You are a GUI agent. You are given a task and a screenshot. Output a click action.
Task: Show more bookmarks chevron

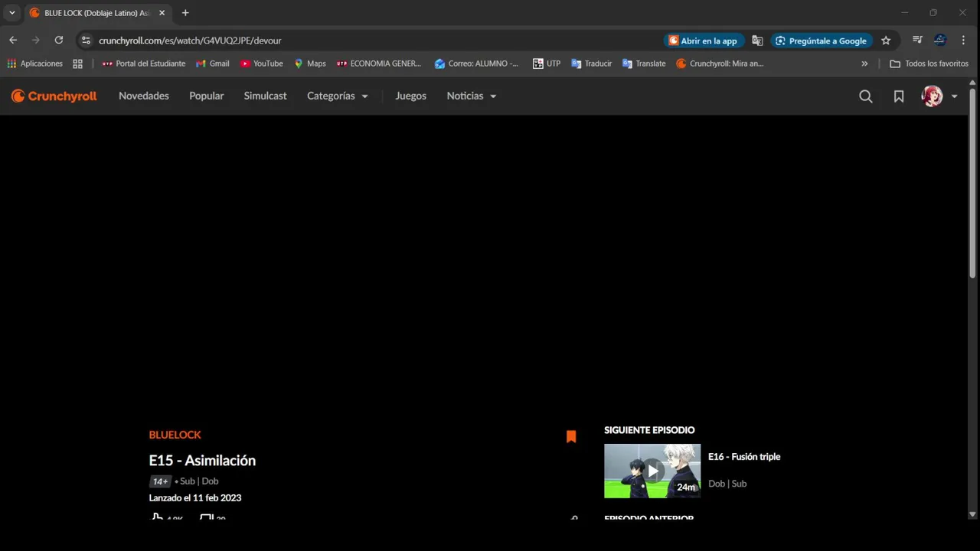pyautogui.click(x=864, y=64)
